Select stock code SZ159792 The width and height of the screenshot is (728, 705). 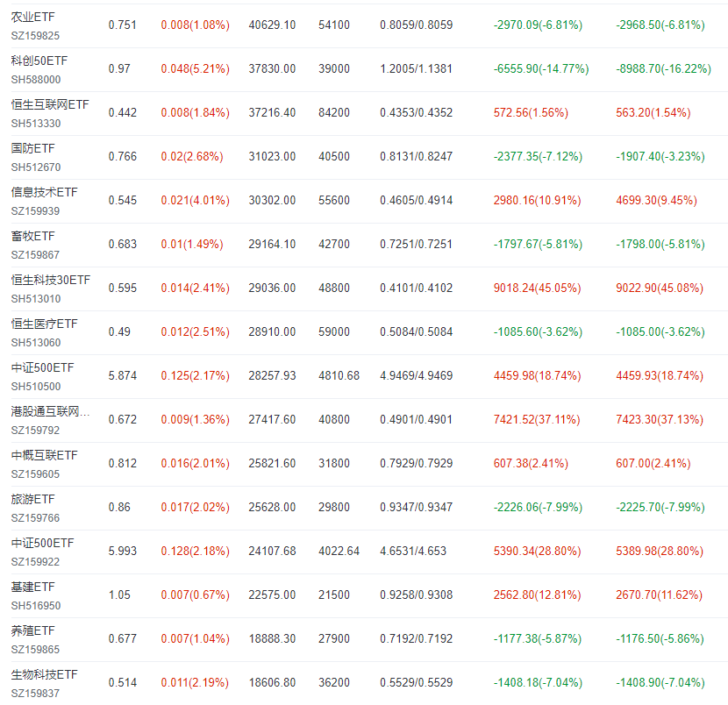(x=36, y=431)
